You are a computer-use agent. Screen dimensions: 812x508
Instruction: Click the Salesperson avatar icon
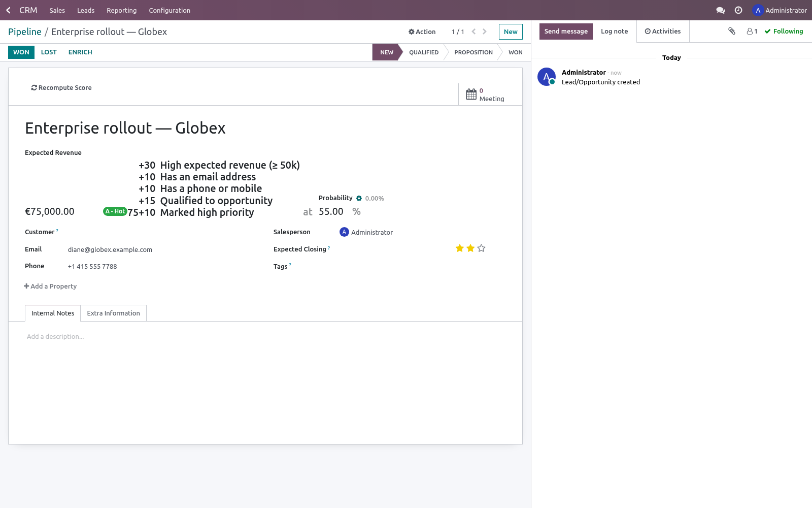point(344,232)
